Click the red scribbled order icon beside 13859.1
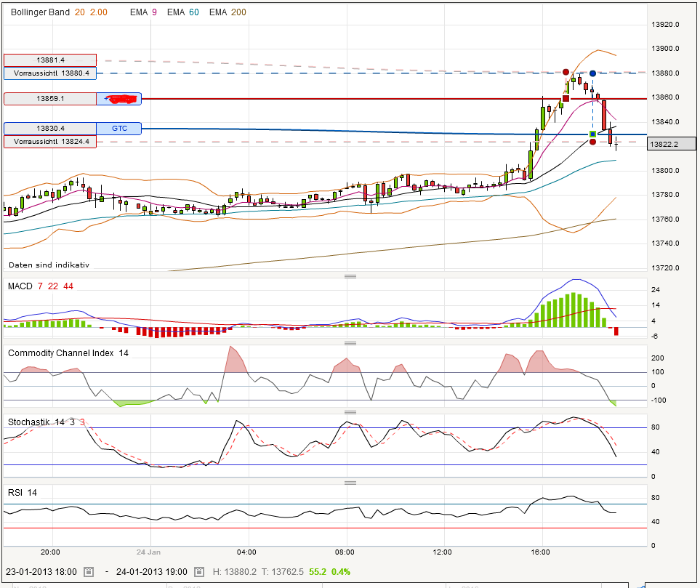This screenshot has height=588, width=700. pyautogui.click(x=119, y=98)
